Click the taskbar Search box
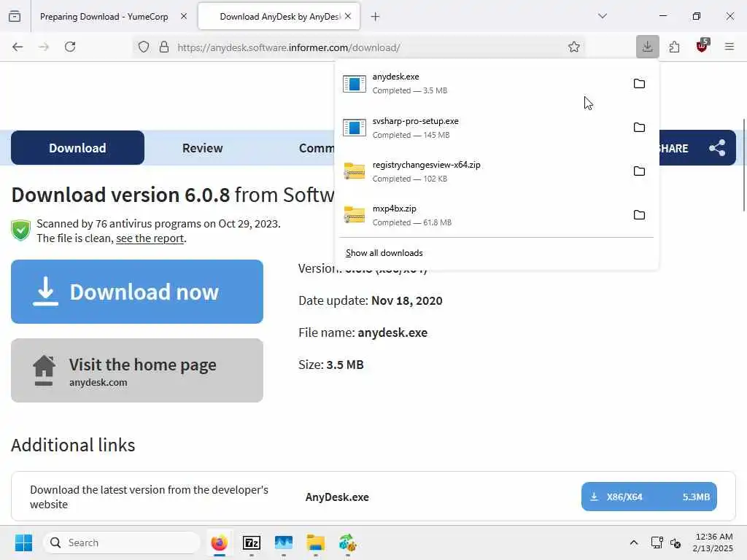The image size is (747, 560). pyautogui.click(x=122, y=542)
